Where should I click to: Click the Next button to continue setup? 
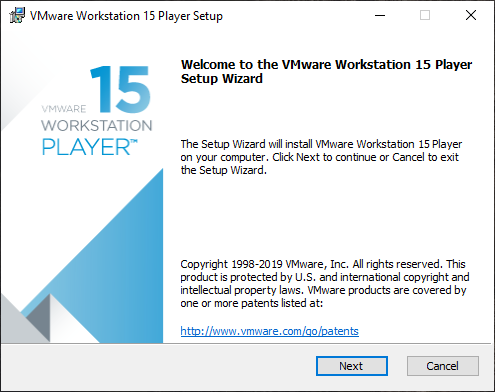[352, 366]
